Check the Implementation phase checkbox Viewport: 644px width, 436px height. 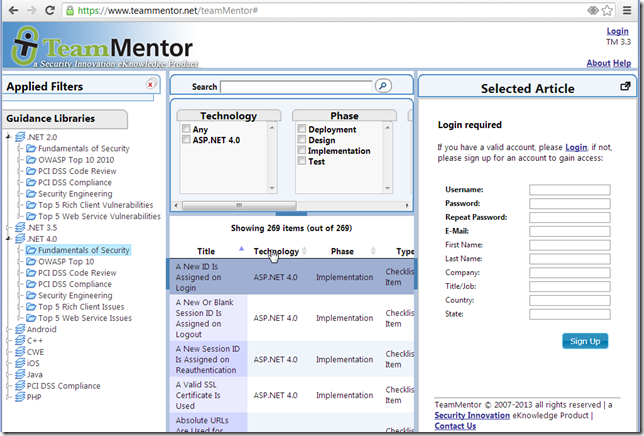(302, 150)
